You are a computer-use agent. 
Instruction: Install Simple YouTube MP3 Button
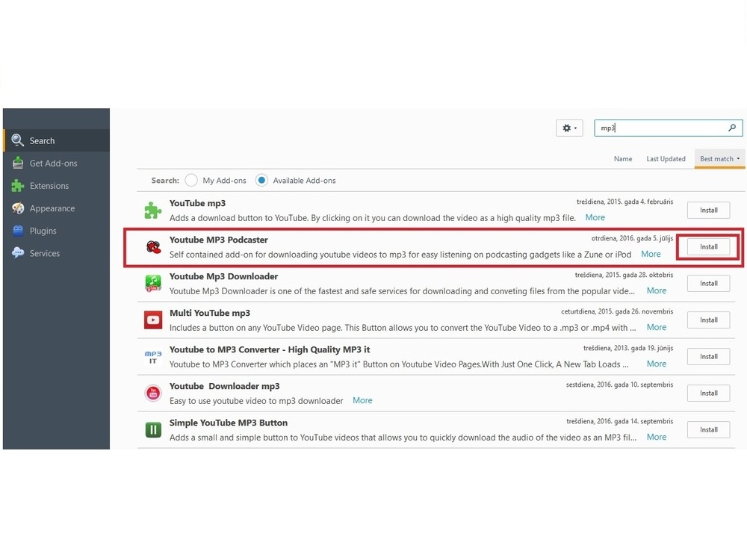point(708,430)
